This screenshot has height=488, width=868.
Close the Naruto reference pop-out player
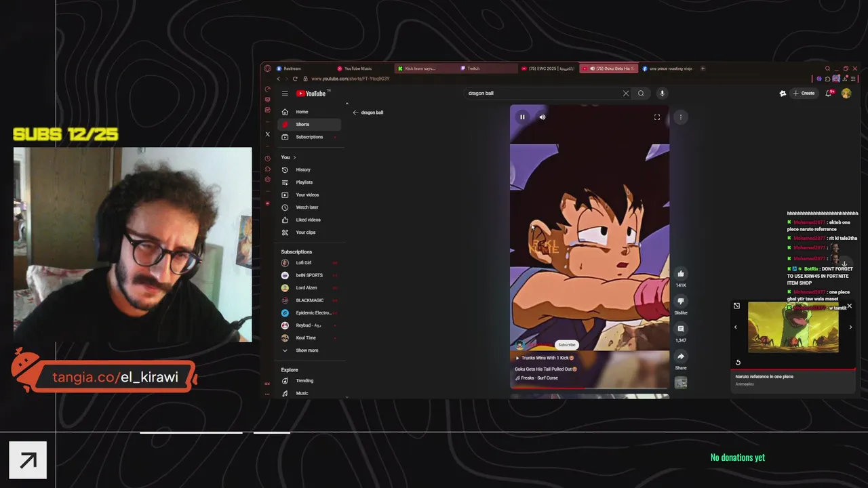(x=849, y=306)
